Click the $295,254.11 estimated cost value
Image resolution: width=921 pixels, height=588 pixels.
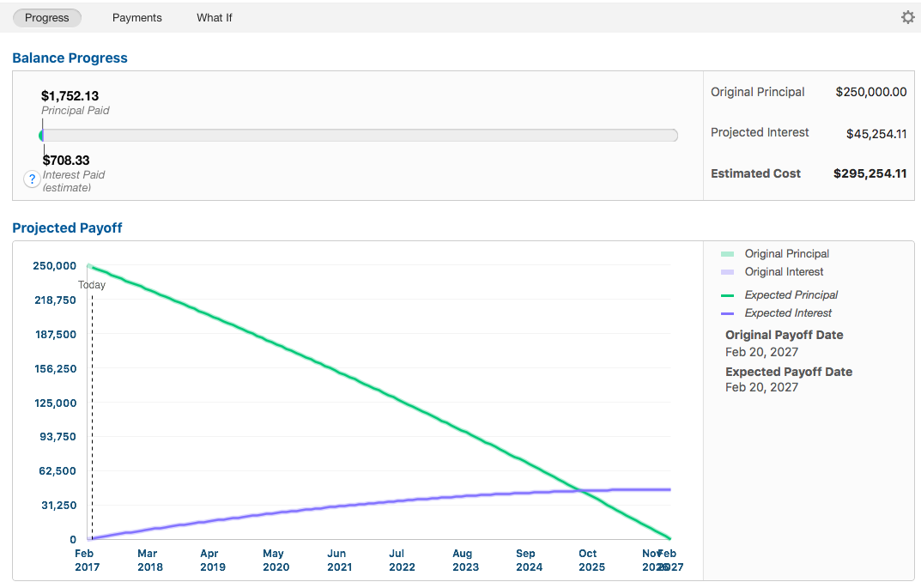coord(869,173)
